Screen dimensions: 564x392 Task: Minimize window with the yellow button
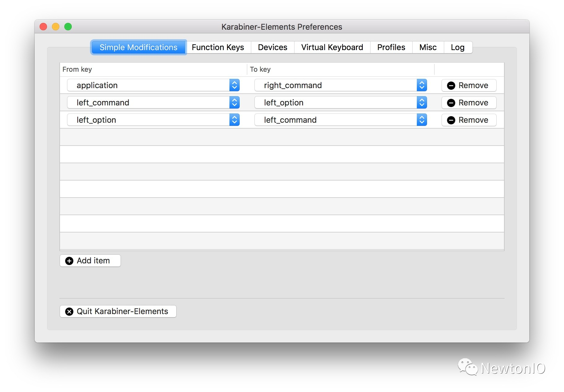coord(56,27)
